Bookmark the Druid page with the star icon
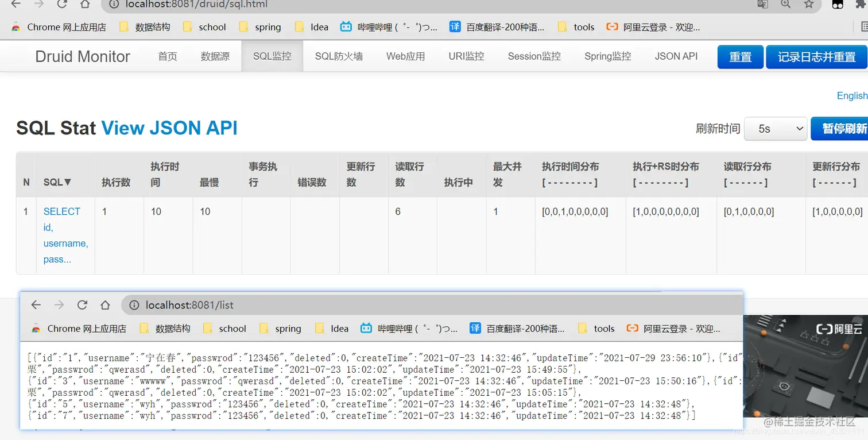868x440 pixels. tap(809, 4)
